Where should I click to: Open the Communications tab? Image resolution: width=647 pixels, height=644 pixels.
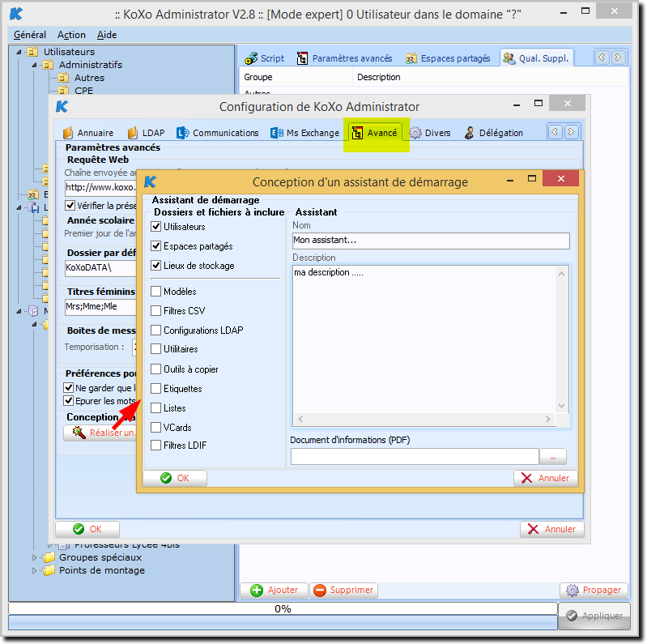[x=218, y=133]
